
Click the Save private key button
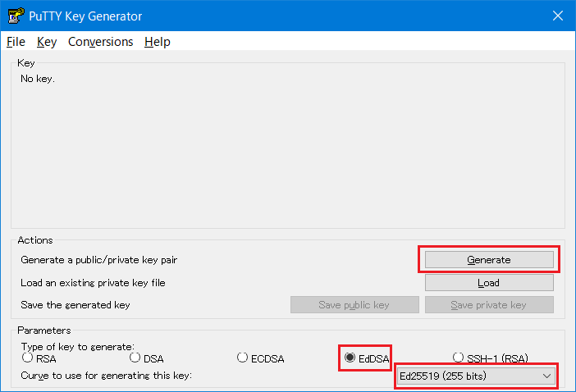(489, 304)
